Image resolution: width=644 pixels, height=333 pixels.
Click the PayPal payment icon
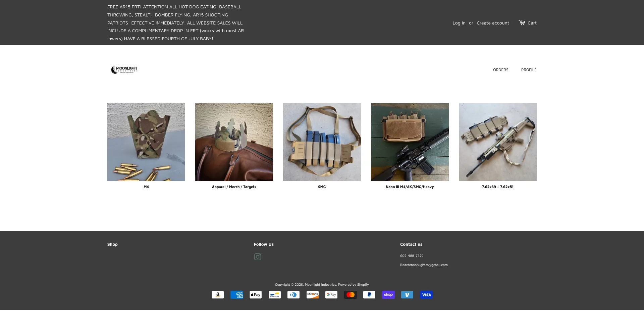pyautogui.click(x=369, y=295)
